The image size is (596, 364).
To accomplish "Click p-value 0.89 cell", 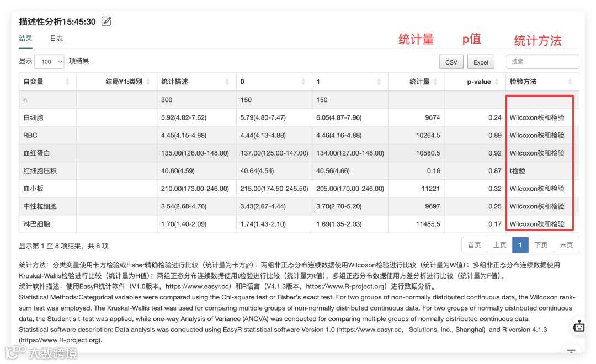I will click(x=495, y=135).
